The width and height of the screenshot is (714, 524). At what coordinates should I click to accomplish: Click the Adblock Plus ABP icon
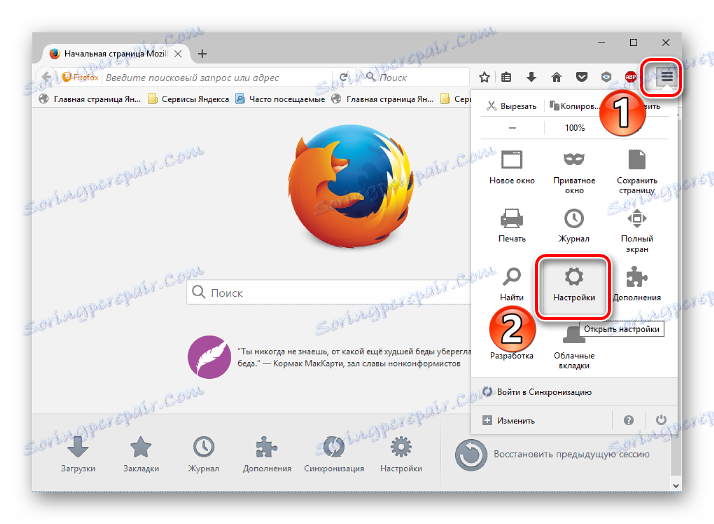click(631, 77)
